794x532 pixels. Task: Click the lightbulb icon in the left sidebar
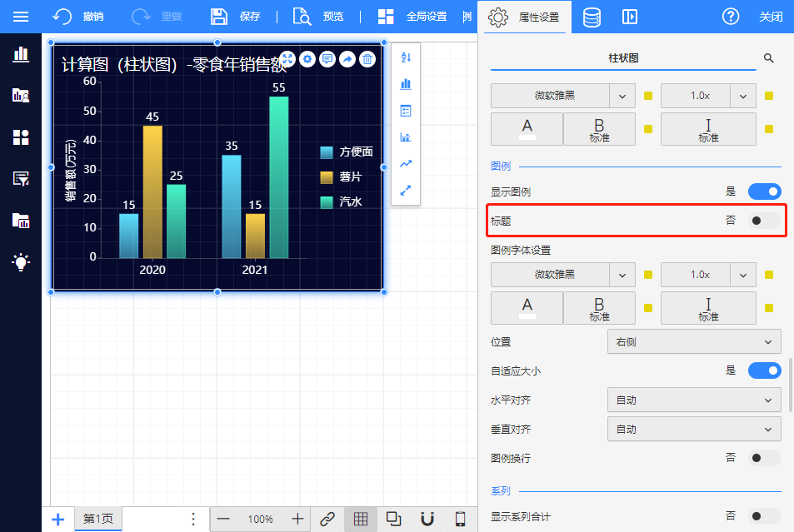(21, 262)
